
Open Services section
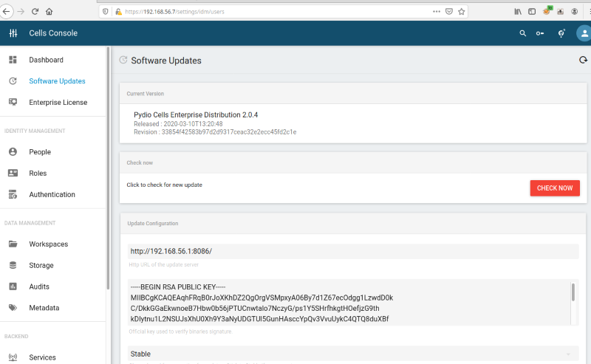[x=42, y=357]
